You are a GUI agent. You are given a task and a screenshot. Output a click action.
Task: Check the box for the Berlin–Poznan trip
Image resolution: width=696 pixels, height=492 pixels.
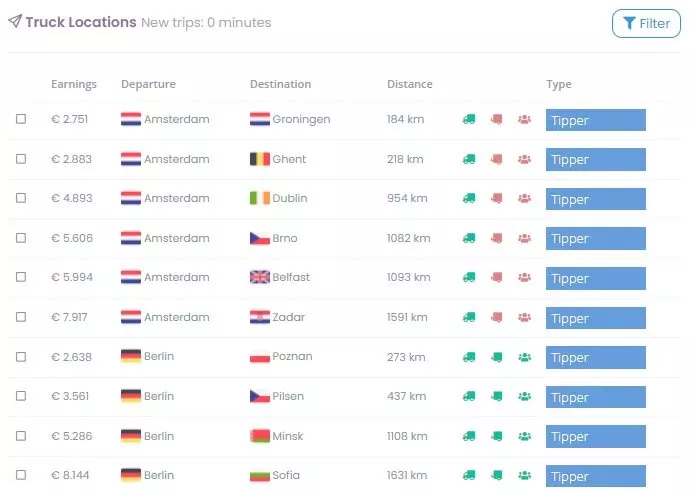[21, 357]
